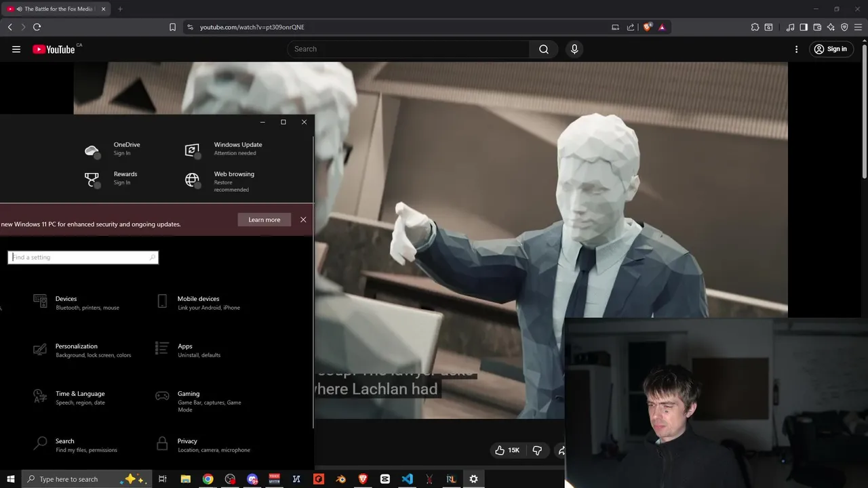Click the YouTube search magnifier button

click(x=544, y=49)
